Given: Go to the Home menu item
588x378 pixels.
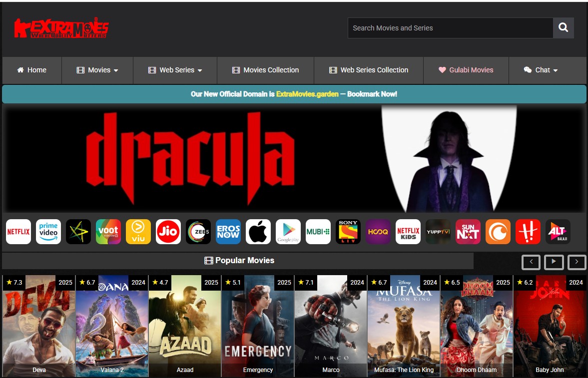Looking at the screenshot, I should (32, 70).
